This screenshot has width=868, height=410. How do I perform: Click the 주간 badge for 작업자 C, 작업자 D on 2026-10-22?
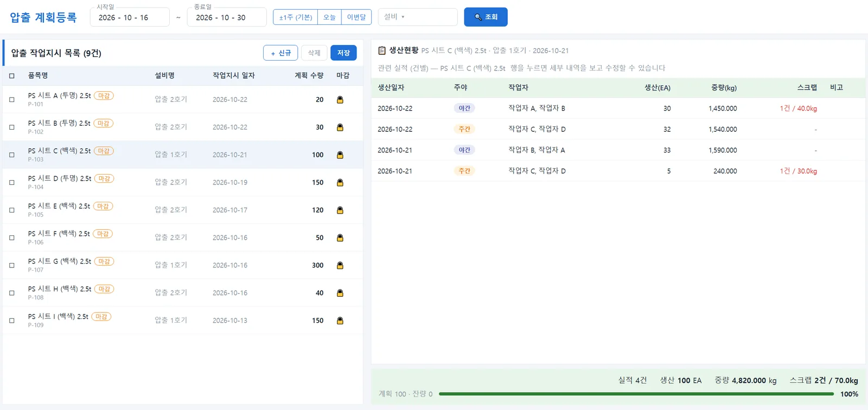(x=464, y=129)
